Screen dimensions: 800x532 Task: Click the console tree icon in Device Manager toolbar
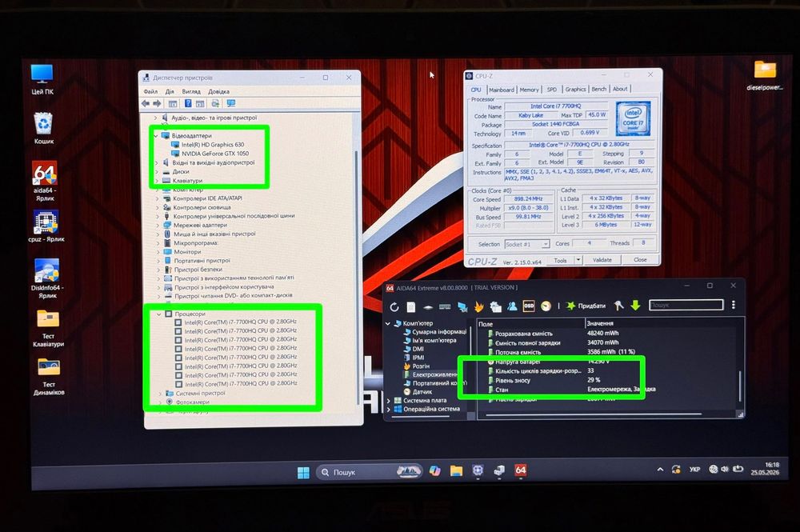click(x=173, y=103)
